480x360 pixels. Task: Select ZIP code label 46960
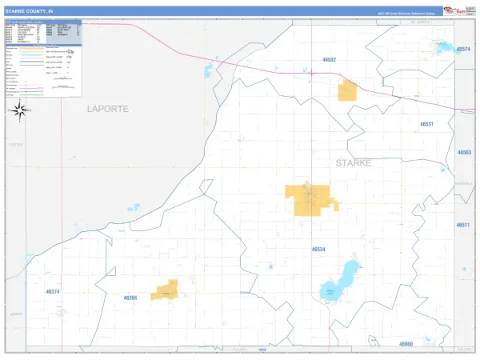tap(406, 344)
